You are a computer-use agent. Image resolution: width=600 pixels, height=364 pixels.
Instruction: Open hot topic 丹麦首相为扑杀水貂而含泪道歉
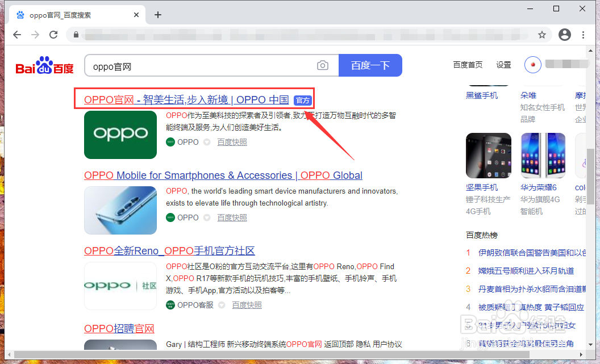click(532, 289)
